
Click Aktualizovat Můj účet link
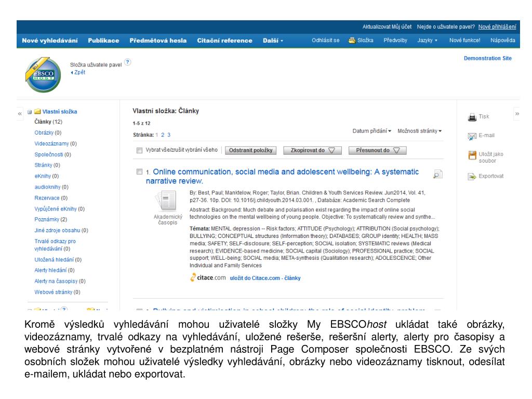click(387, 27)
